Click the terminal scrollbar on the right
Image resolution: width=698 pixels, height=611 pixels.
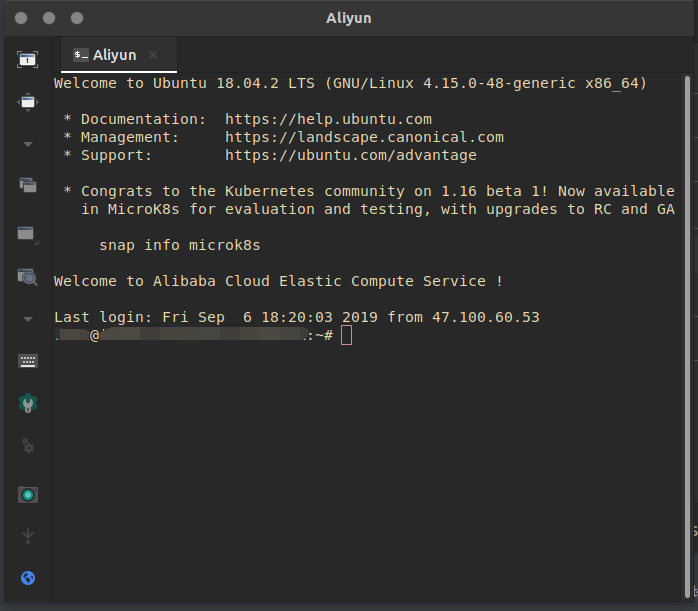[x=687, y=337]
